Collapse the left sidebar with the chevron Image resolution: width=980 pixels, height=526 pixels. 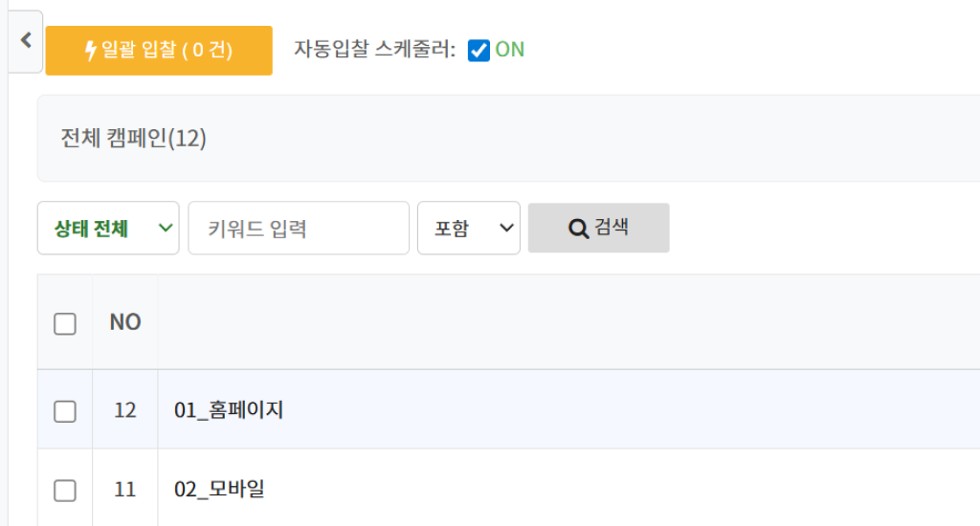26,40
